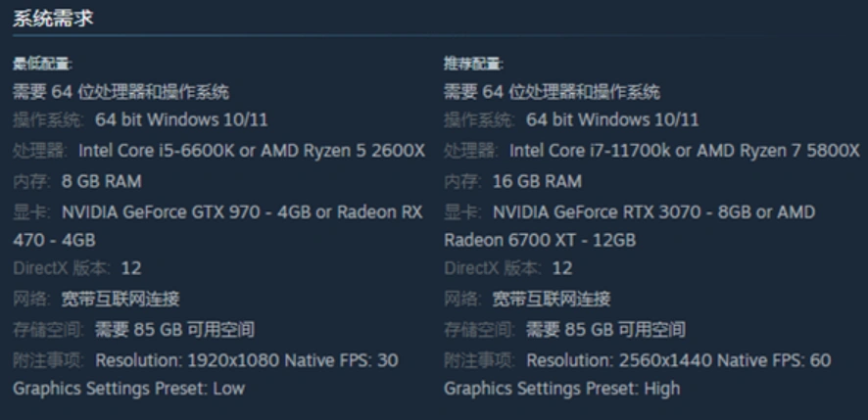Click Graphics Settings Preset: High text
Screen dimensions: 868x420
click(561, 388)
